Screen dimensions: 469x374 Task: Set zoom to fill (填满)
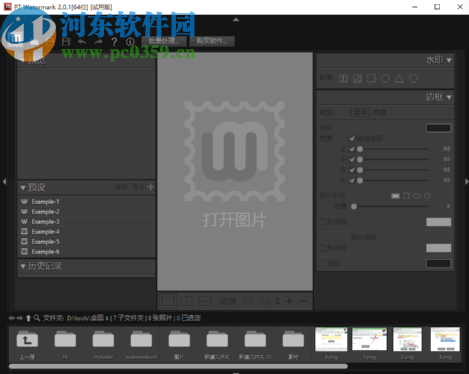pyautogui.click(x=228, y=302)
